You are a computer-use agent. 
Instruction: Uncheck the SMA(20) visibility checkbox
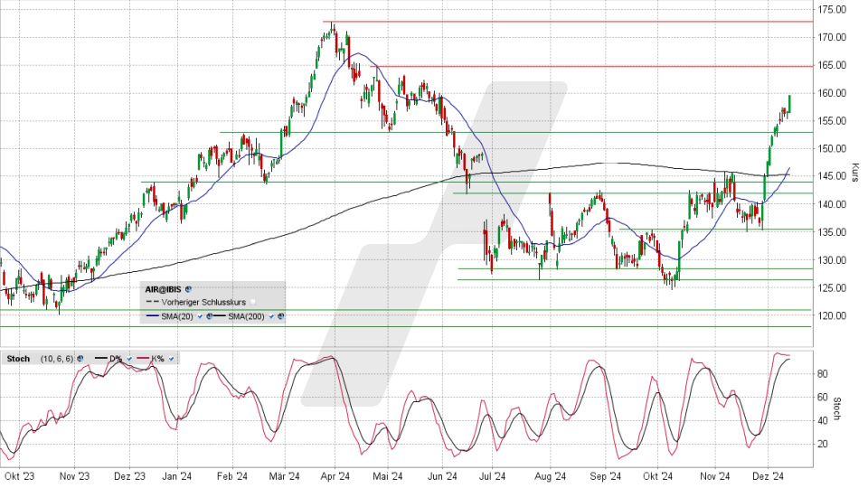tap(200, 316)
